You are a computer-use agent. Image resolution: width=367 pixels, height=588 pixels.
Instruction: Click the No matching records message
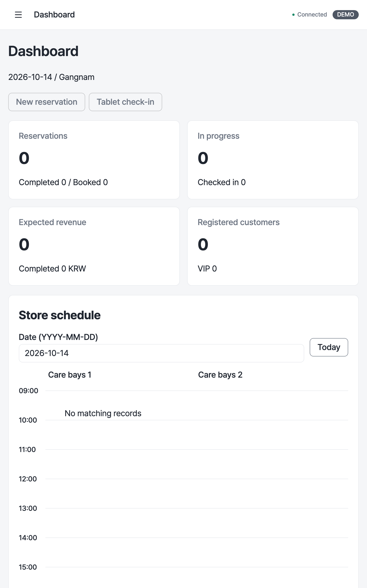(x=103, y=413)
